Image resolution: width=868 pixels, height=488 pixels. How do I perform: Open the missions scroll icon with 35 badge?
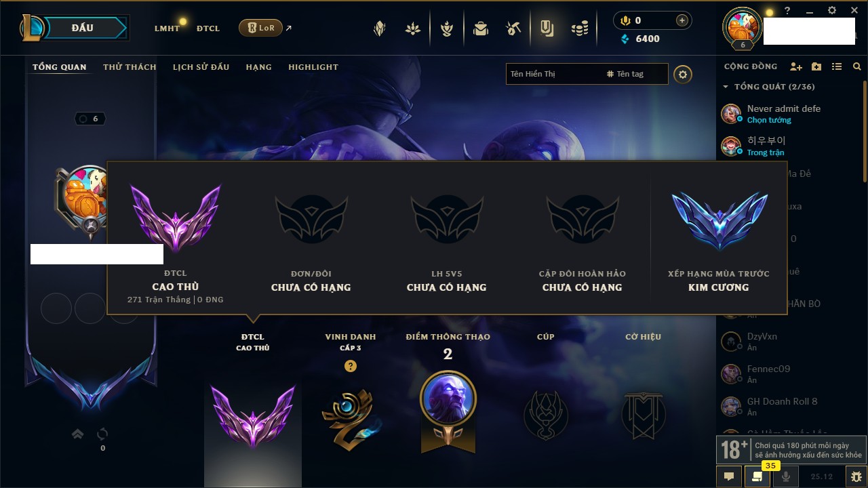pos(757,476)
